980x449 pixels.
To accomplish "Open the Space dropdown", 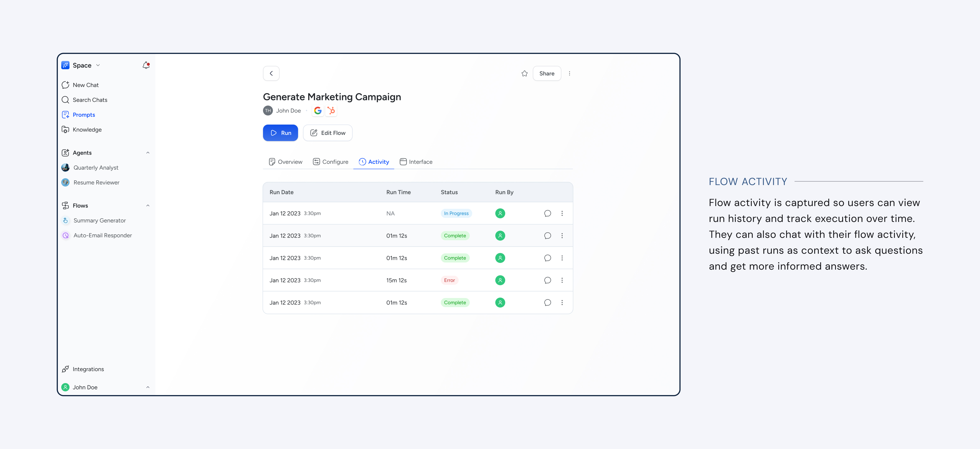I will tap(98, 65).
